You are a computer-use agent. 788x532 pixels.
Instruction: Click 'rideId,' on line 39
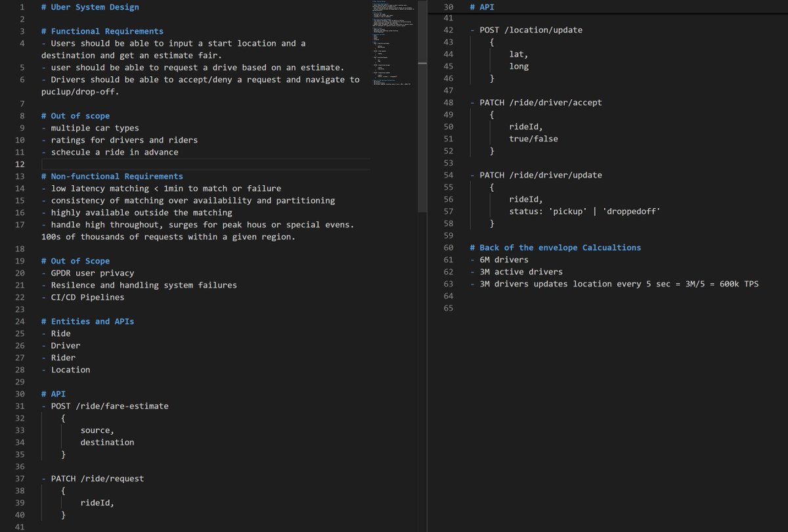[97, 502]
